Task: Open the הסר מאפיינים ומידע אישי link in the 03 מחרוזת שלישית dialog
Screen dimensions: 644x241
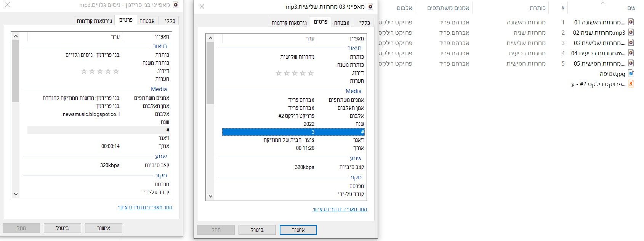Action: tap(340, 209)
